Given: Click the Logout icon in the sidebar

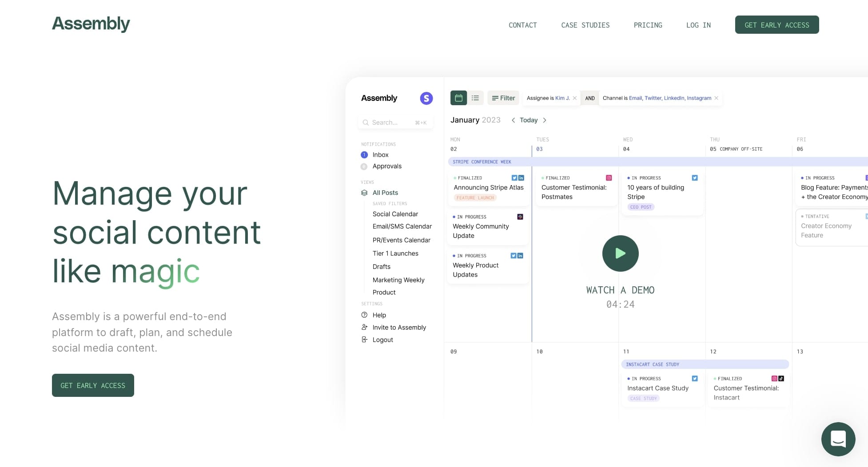Looking at the screenshot, I should point(365,340).
